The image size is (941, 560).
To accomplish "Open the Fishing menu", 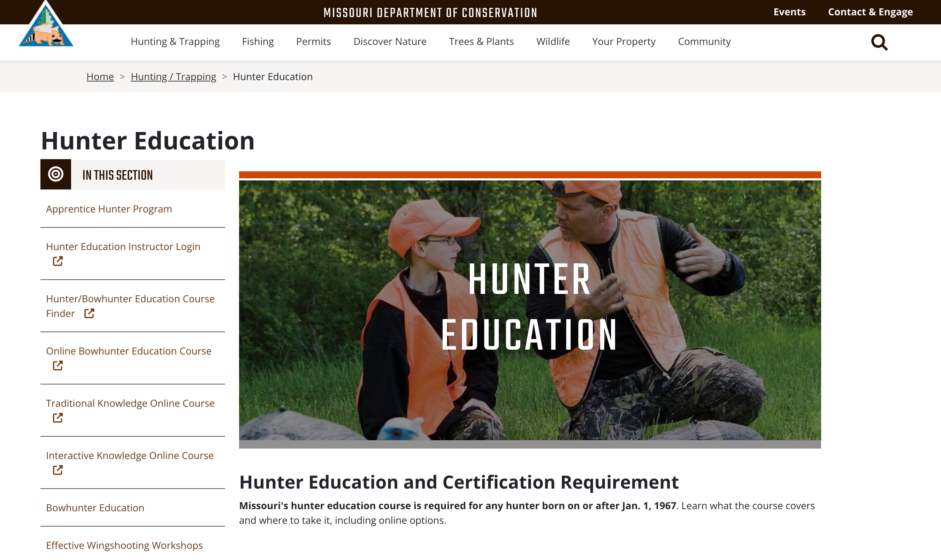I will [x=258, y=41].
